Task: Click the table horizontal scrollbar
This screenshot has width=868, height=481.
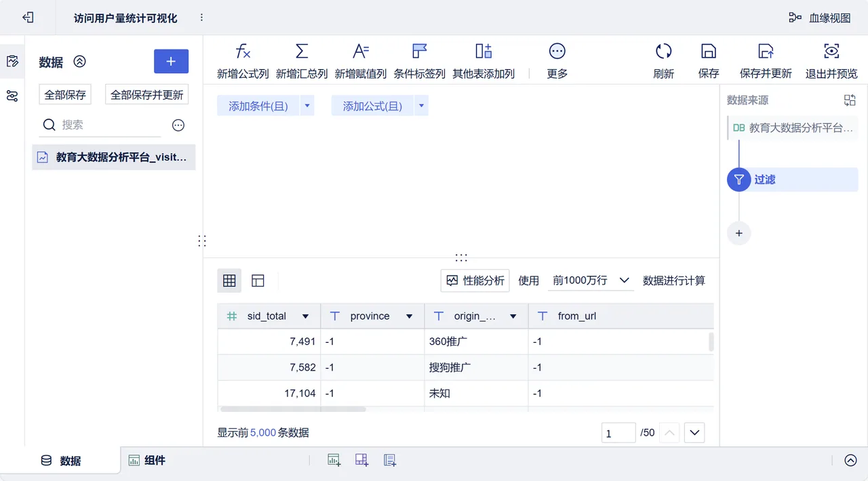Action: click(293, 409)
